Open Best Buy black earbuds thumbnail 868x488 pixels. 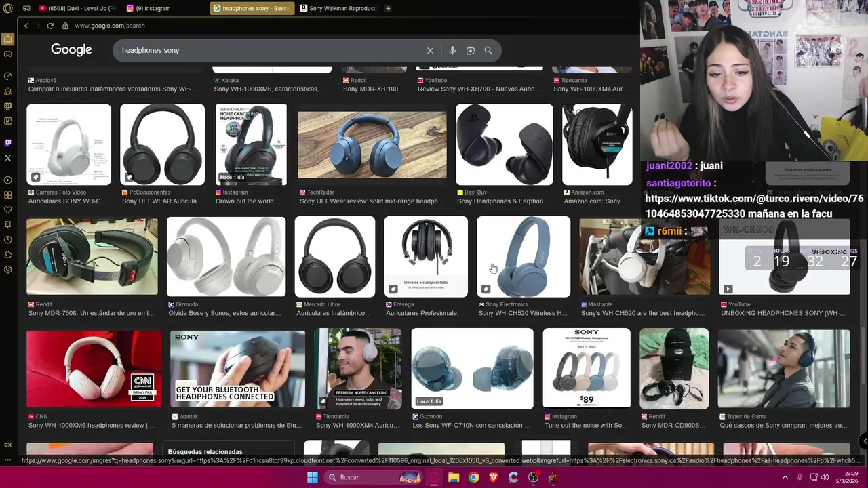click(504, 144)
